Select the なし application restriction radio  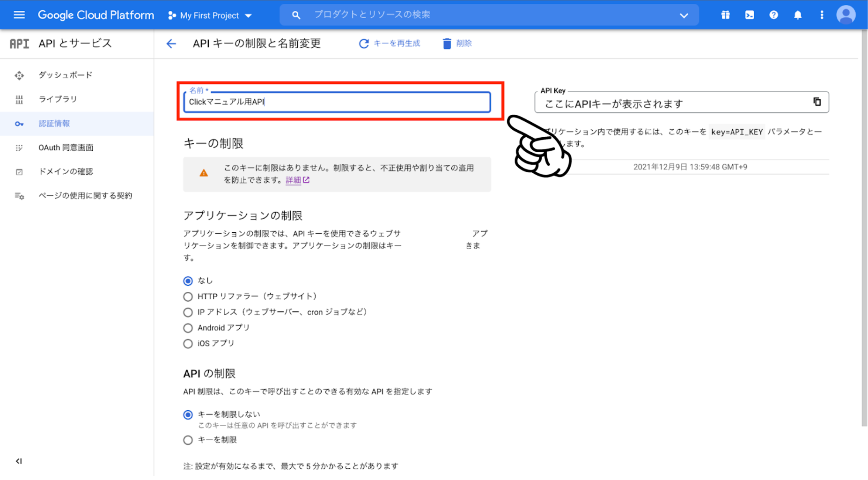click(x=188, y=281)
